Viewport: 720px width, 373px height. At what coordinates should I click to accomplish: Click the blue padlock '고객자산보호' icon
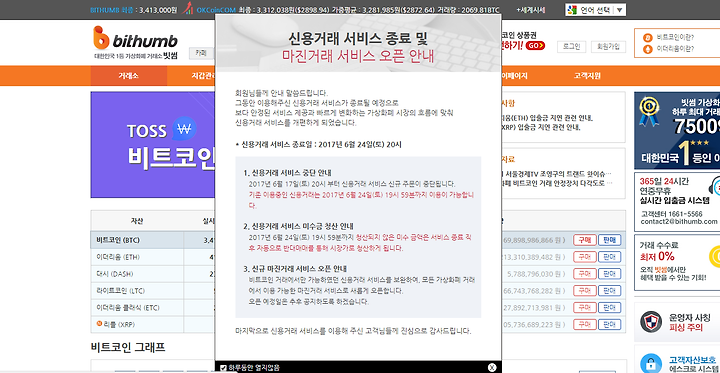click(651, 363)
